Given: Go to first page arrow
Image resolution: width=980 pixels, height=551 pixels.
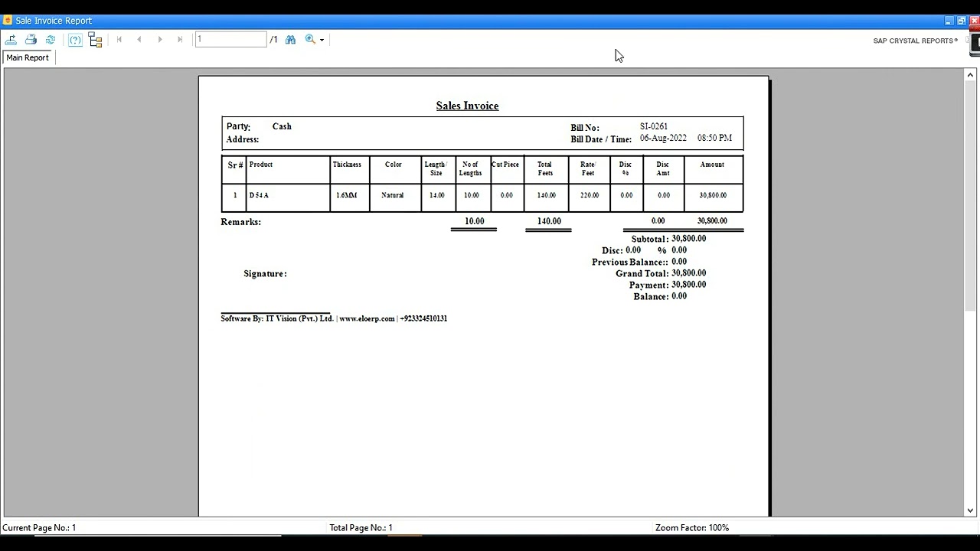Looking at the screenshot, I should point(119,40).
